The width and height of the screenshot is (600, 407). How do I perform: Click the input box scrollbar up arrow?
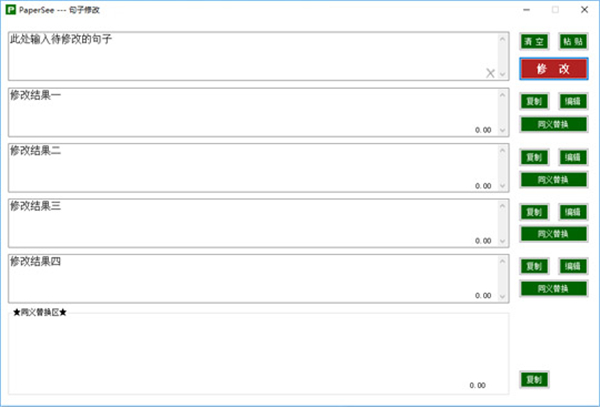503,39
